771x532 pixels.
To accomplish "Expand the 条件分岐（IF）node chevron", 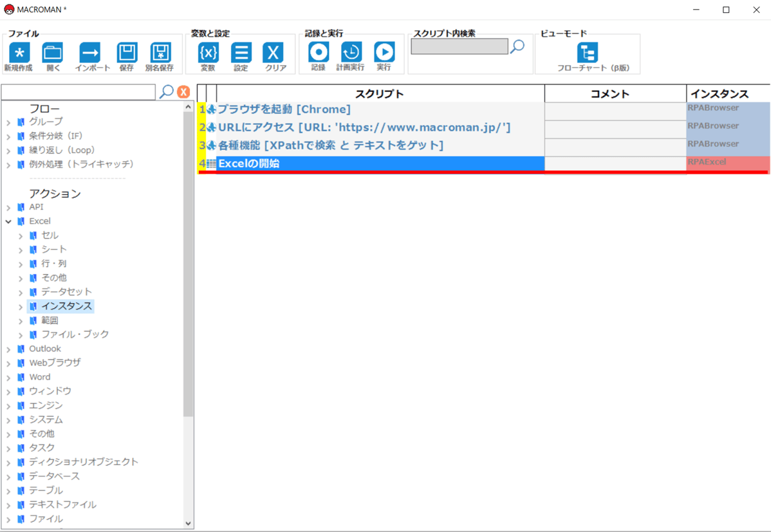I will 8,136.
